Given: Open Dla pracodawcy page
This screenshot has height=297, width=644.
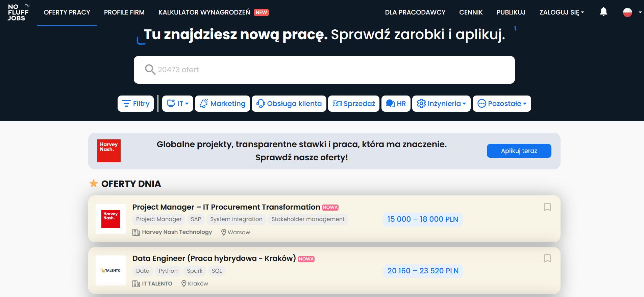Looking at the screenshot, I should tap(415, 12).
